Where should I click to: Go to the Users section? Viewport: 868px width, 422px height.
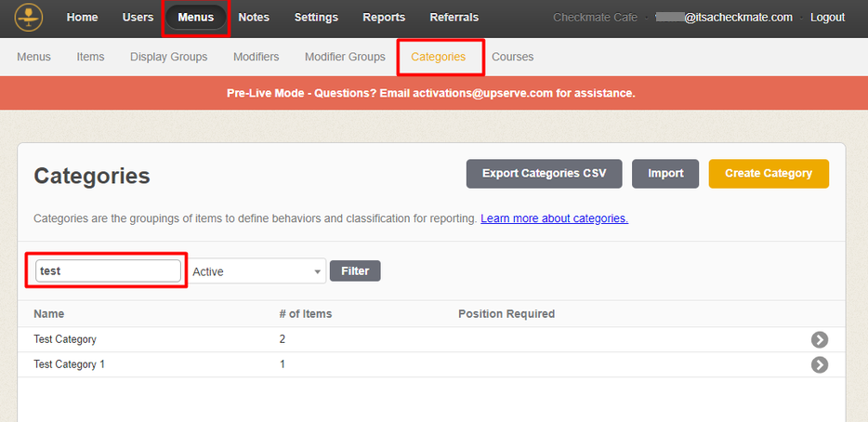pos(138,18)
